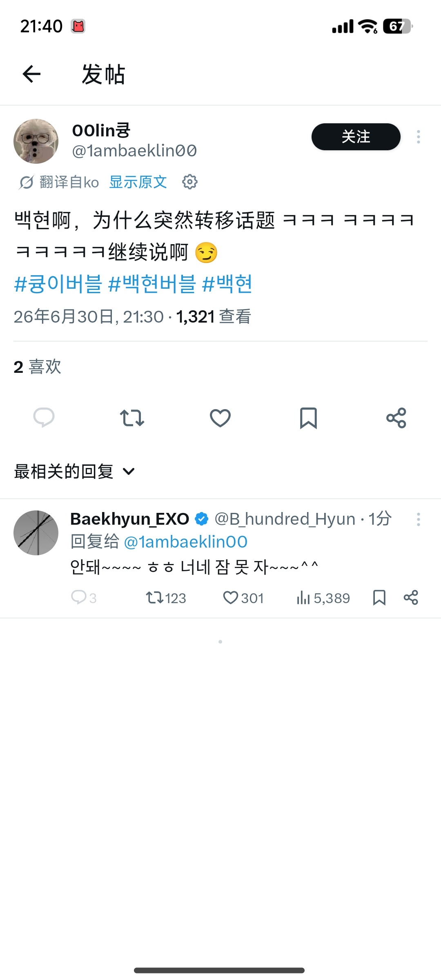Show original text via 显示原文

pos(138,182)
